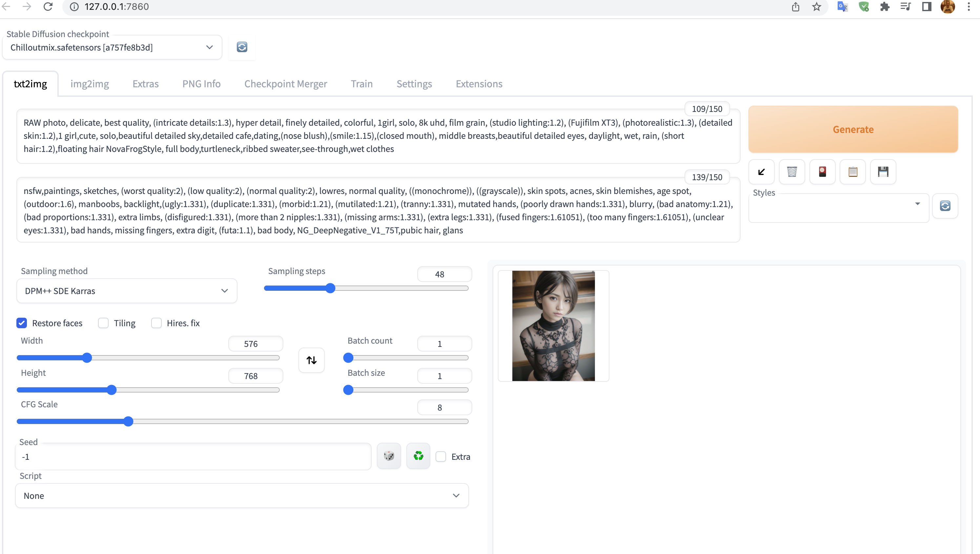The width and height of the screenshot is (980, 554).
Task: Click the Height value field showing 768
Action: tap(255, 376)
